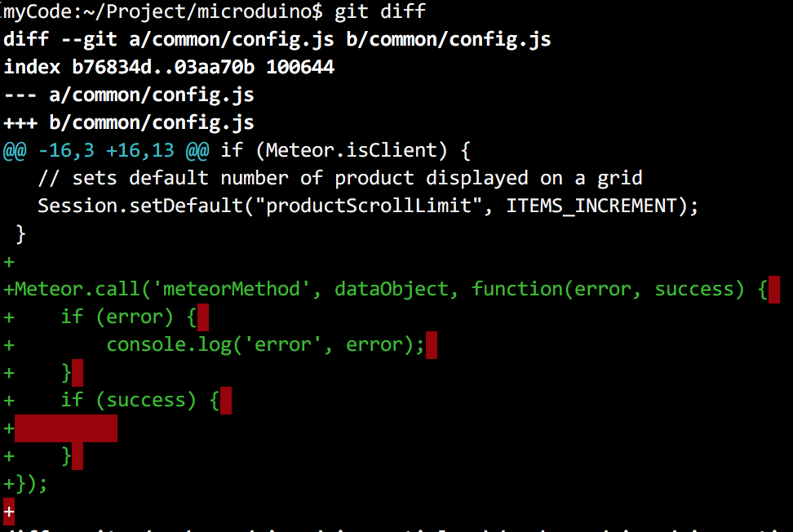Click the added 'if (success) {' line
Screen dimensions: 793x532
point(111,401)
